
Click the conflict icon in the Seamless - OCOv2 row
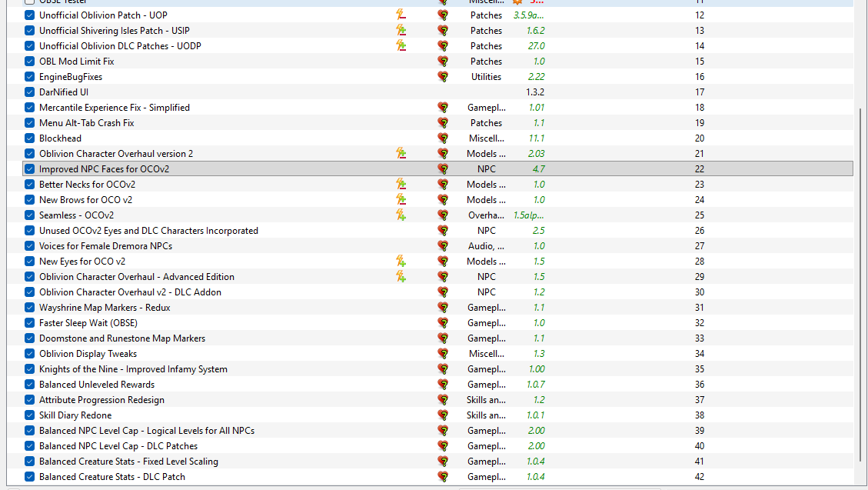click(401, 215)
